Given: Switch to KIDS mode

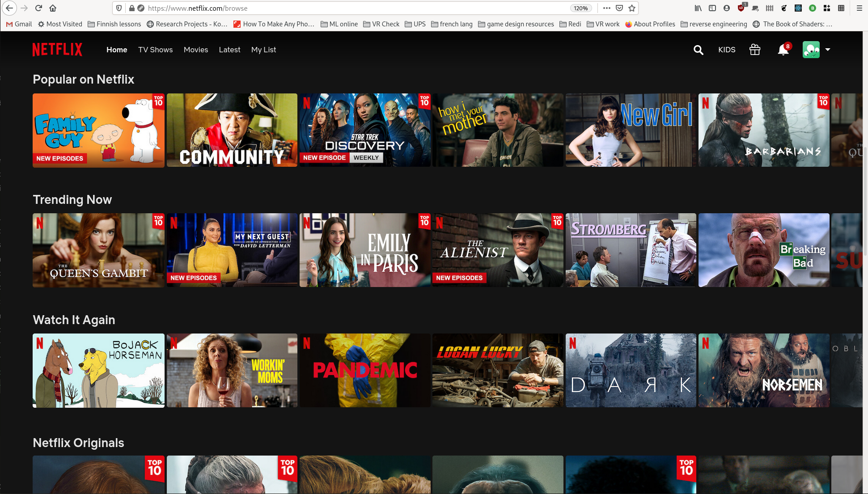Looking at the screenshot, I should click(x=727, y=50).
